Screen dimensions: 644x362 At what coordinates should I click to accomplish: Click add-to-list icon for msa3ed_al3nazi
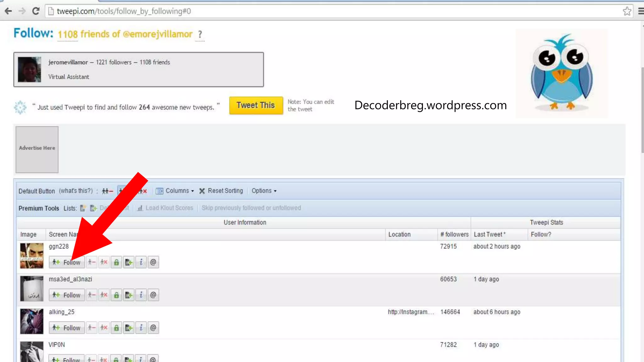[x=129, y=295]
